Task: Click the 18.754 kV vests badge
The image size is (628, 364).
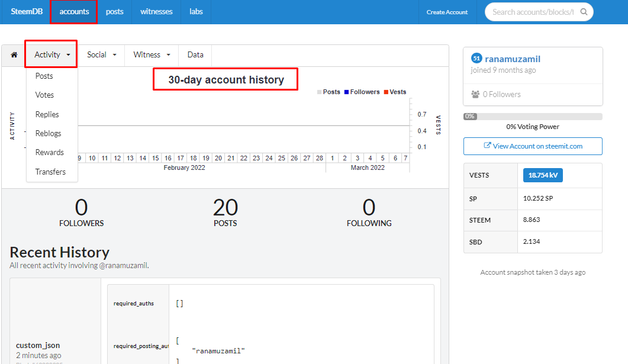Action: (543, 175)
